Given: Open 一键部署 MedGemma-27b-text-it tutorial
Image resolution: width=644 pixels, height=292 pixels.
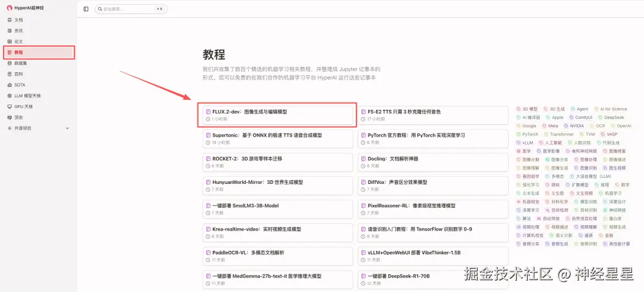Looking at the screenshot, I should pyautogui.click(x=278, y=279).
